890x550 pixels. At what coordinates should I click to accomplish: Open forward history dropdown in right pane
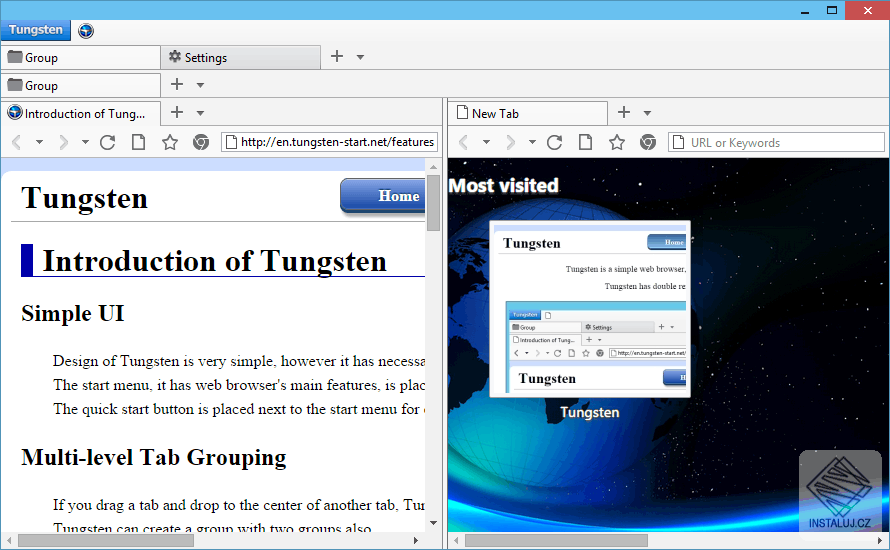532,142
